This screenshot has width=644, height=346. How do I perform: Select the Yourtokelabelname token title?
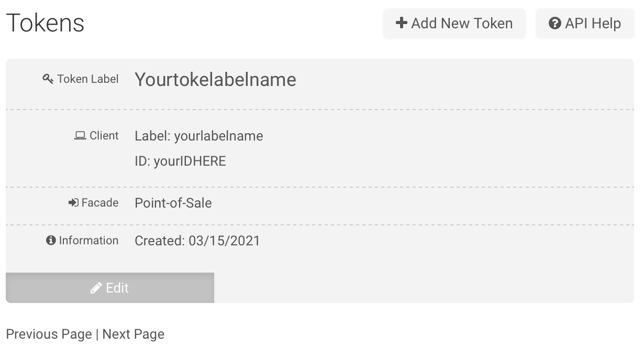215,80
